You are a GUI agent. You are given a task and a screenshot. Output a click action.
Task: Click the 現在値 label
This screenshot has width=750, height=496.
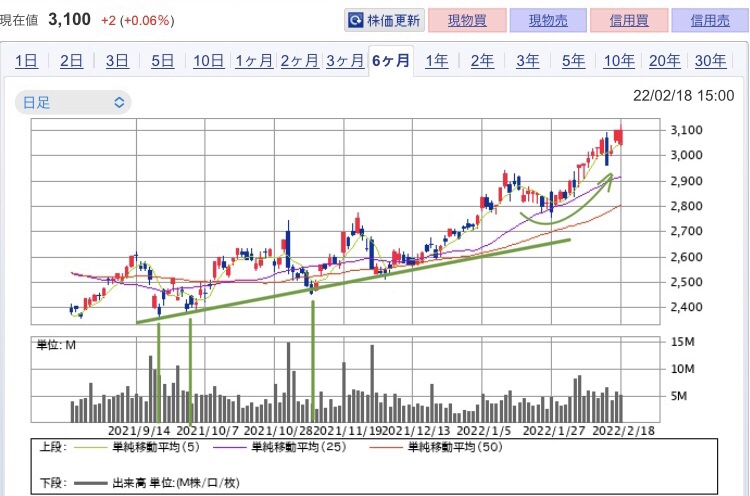[19, 21]
